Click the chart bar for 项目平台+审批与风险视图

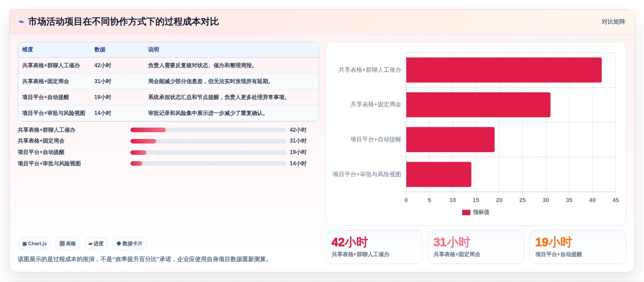[439, 174]
